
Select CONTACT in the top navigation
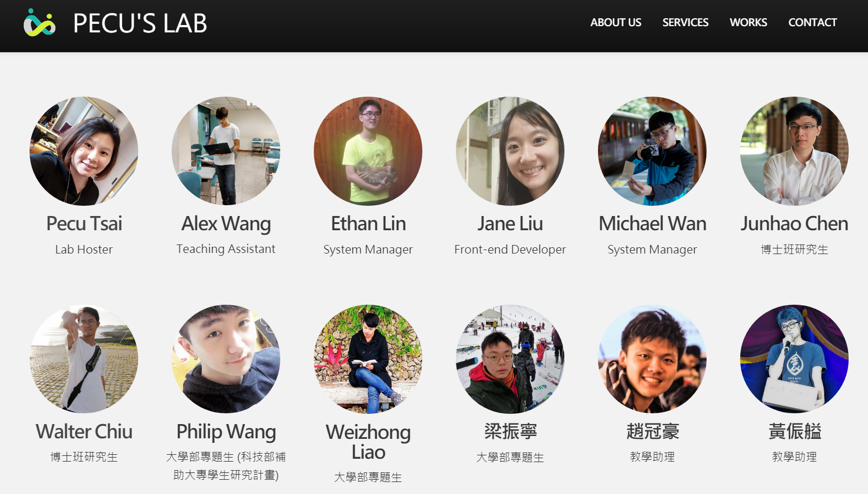click(812, 23)
